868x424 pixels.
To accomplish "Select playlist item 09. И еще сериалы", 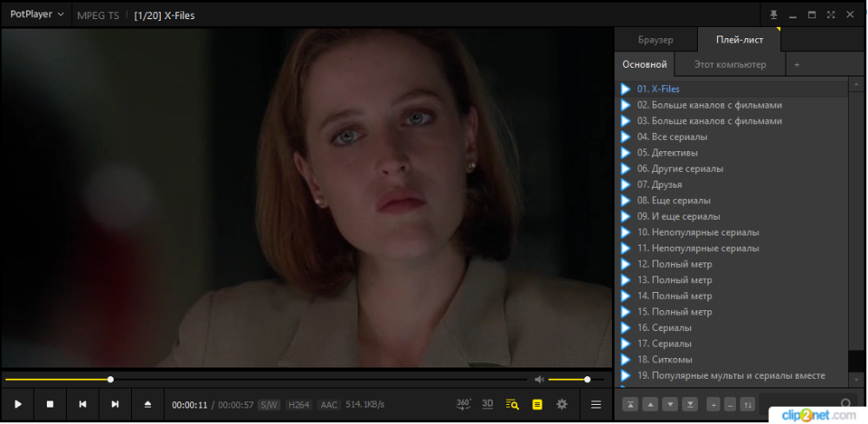I will pyautogui.click(x=732, y=216).
